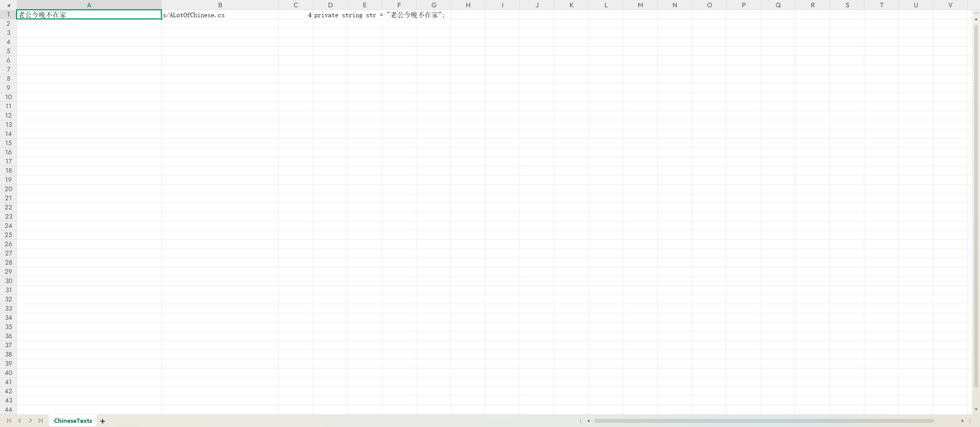Select row 10 header
Image resolution: width=980 pixels, height=427 pixels.
click(8, 97)
